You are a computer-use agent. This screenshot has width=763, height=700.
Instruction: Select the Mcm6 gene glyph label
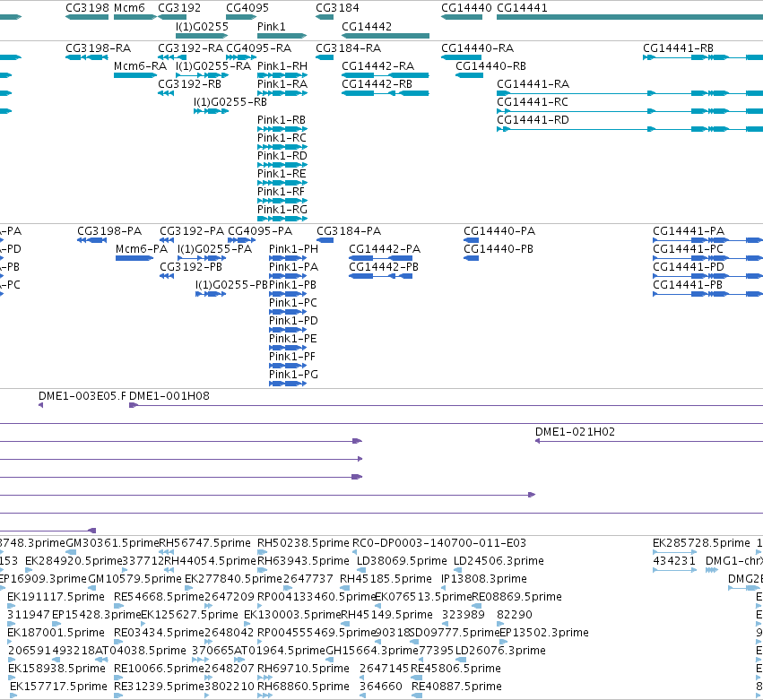(129, 8)
